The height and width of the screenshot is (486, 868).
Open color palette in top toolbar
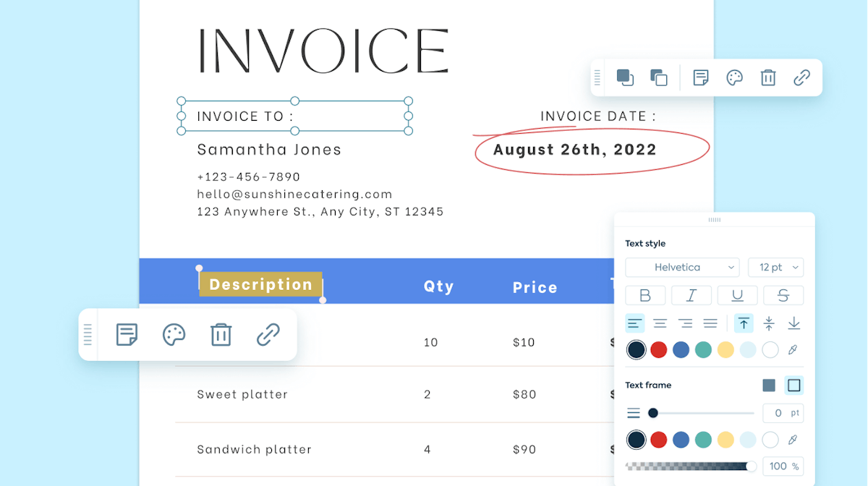point(735,77)
